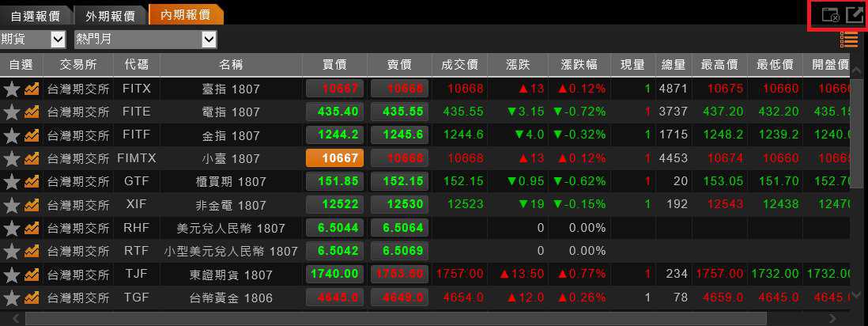Open the chart icon for the FITX row

(x=32, y=89)
